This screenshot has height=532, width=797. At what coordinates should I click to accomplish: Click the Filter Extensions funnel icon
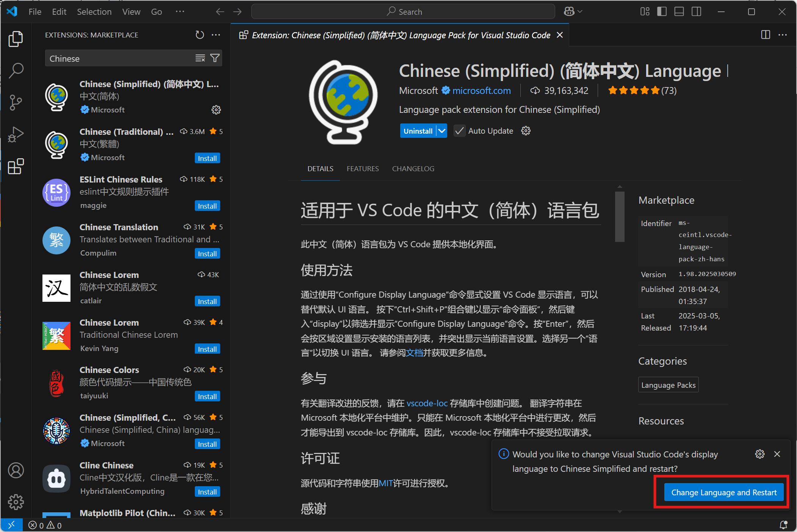tap(215, 58)
